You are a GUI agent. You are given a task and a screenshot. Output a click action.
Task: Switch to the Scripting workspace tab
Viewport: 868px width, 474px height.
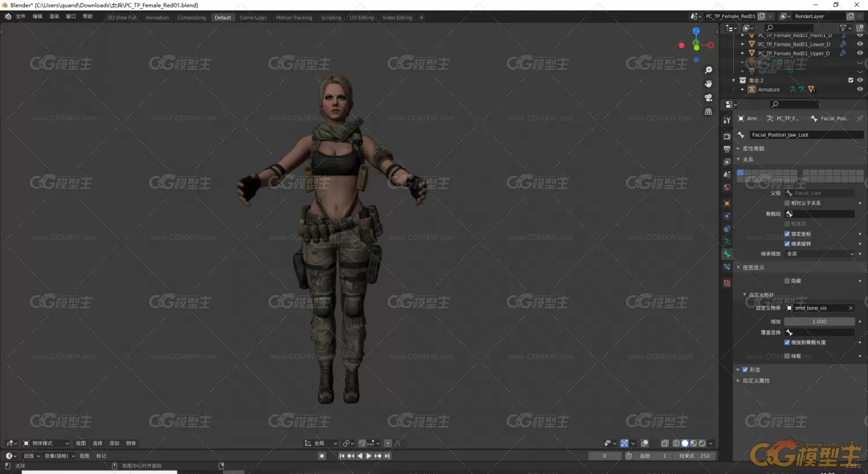click(x=331, y=17)
